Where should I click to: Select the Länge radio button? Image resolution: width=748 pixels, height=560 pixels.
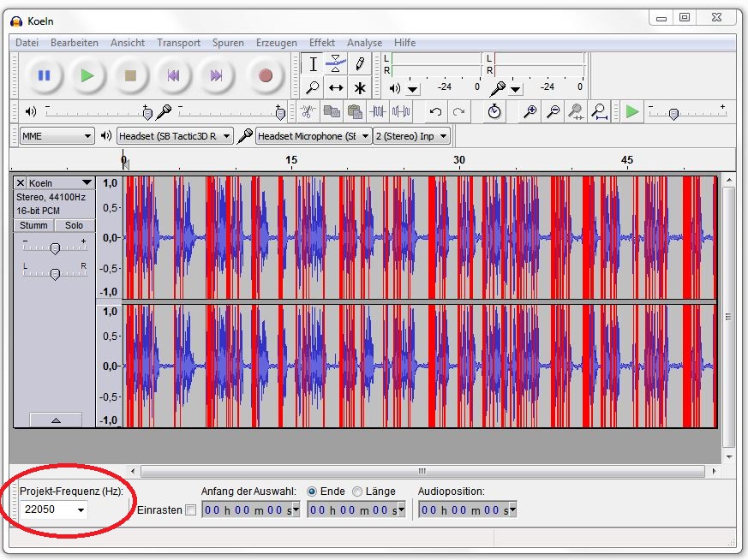point(357,491)
